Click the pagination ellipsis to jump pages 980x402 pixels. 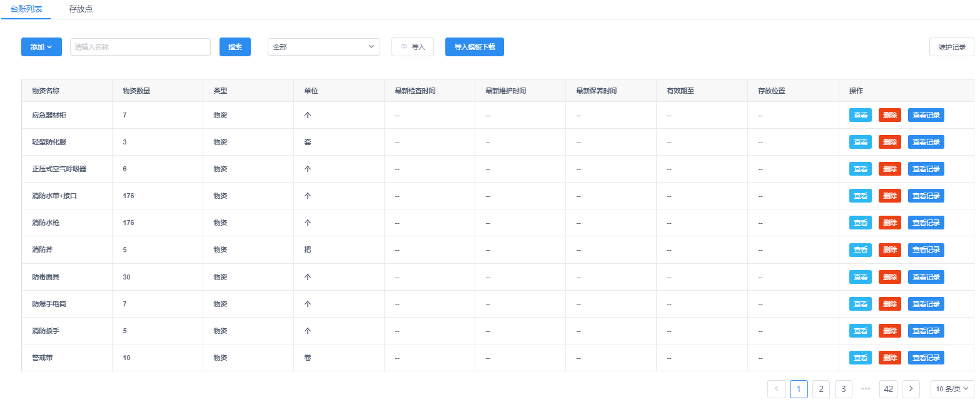click(x=866, y=389)
